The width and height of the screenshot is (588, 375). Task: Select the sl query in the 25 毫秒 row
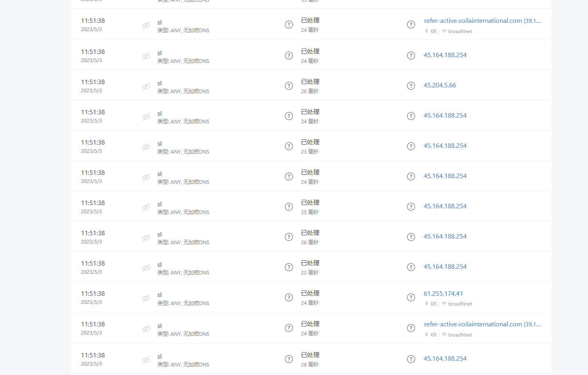point(159,204)
